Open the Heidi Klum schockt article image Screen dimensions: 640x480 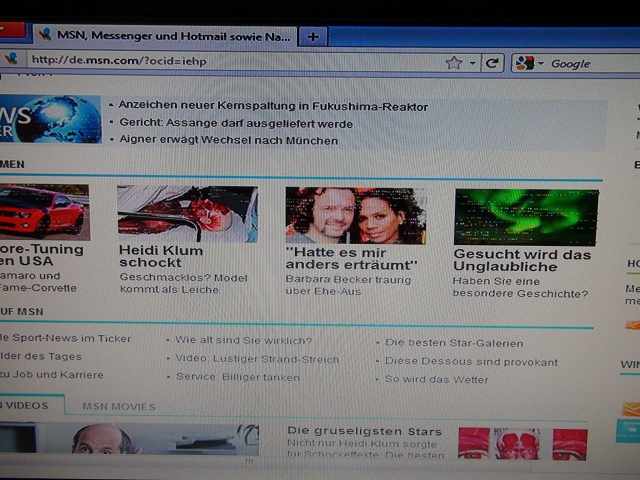tap(187, 213)
